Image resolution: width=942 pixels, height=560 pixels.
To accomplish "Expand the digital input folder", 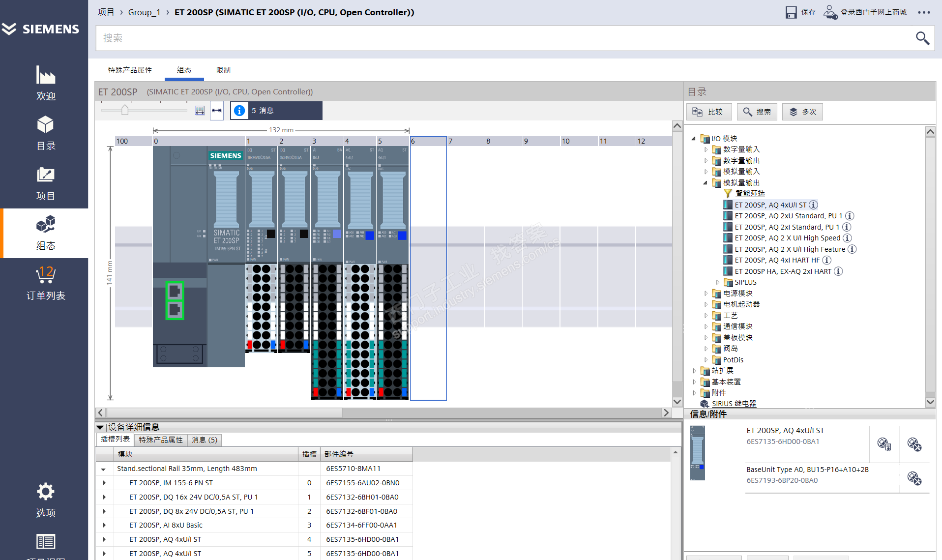I will pos(706,149).
